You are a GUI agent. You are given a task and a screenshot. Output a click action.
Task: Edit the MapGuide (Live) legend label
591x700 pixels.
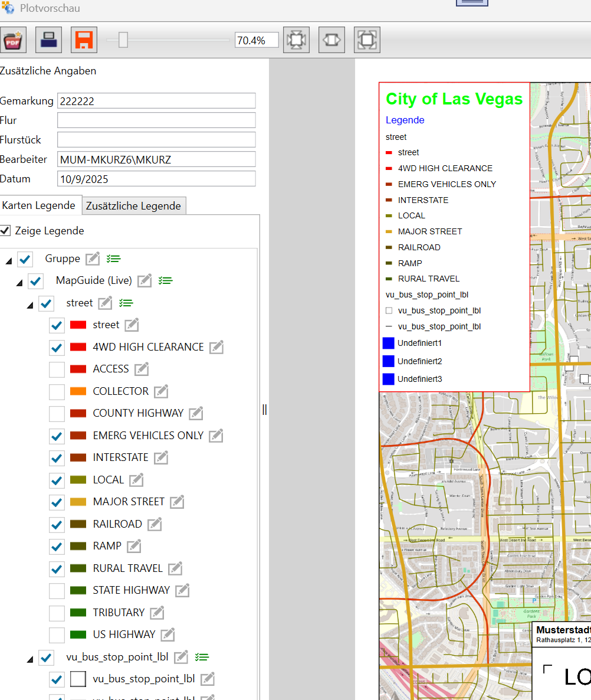pyautogui.click(x=145, y=280)
